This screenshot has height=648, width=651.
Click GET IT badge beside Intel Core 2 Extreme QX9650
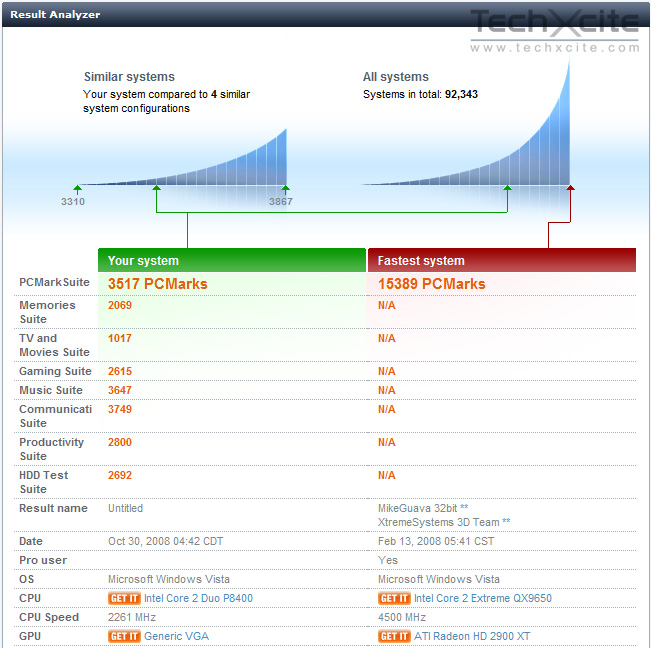tap(394, 598)
